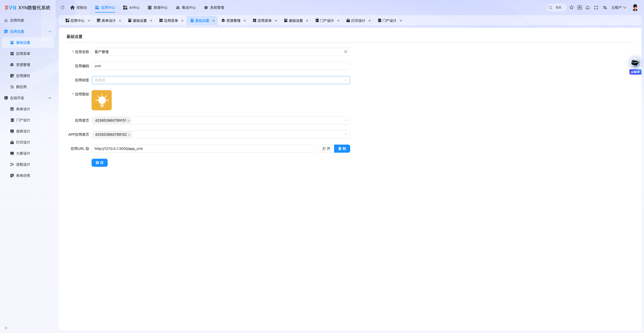
Task: Select 流程设计 in the sidebar
Action: pos(28,164)
